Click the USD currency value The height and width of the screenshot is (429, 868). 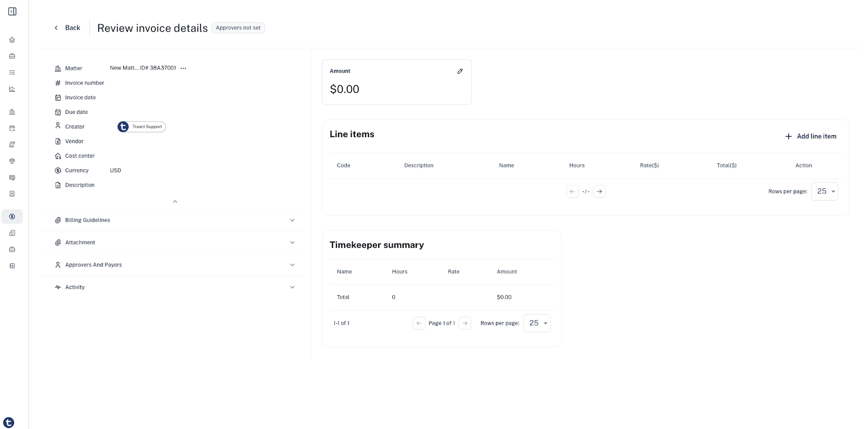[x=116, y=170]
